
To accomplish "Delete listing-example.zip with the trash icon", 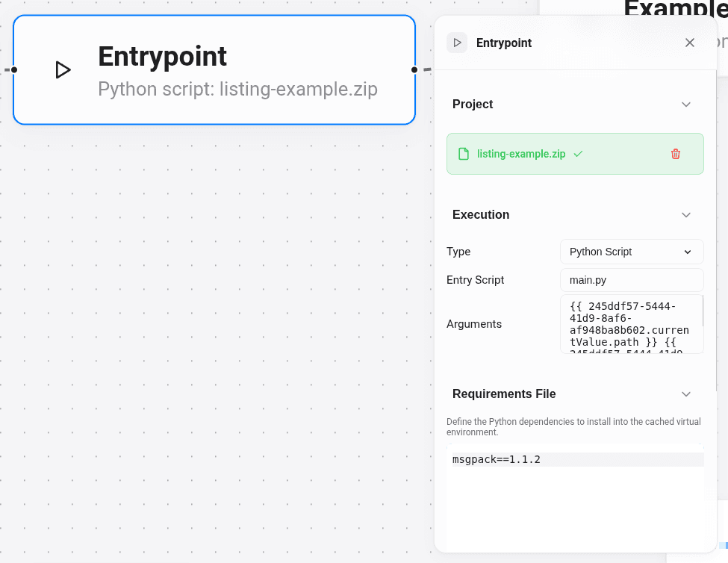I will [676, 154].
